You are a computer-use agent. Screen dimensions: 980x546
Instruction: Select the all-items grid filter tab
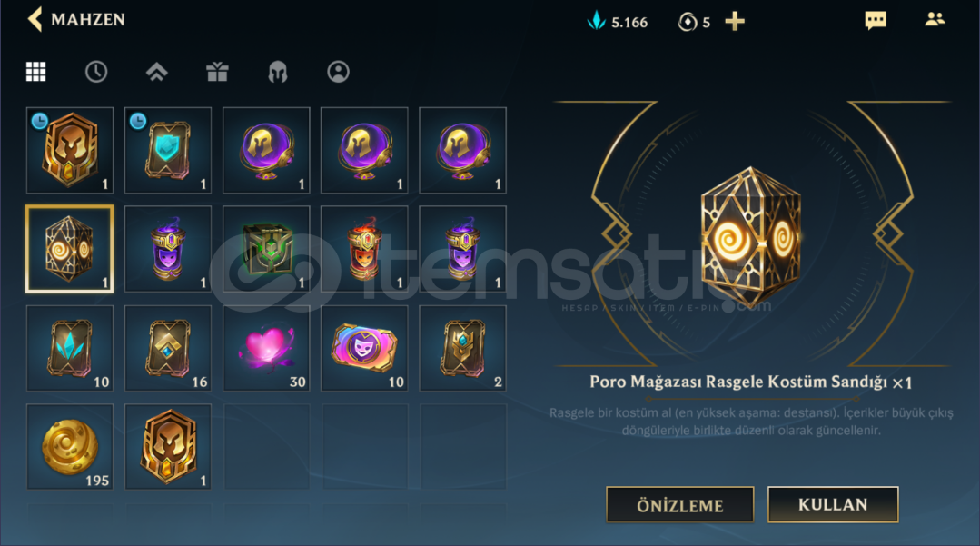point(35,72)
